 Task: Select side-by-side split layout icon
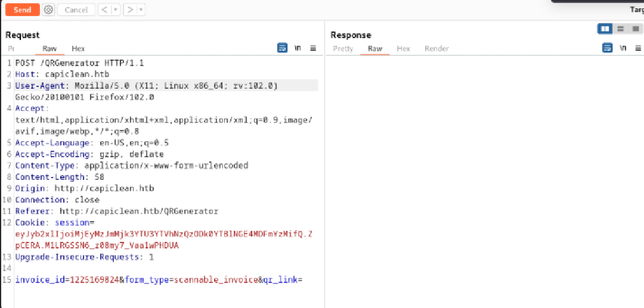point(605,29)
